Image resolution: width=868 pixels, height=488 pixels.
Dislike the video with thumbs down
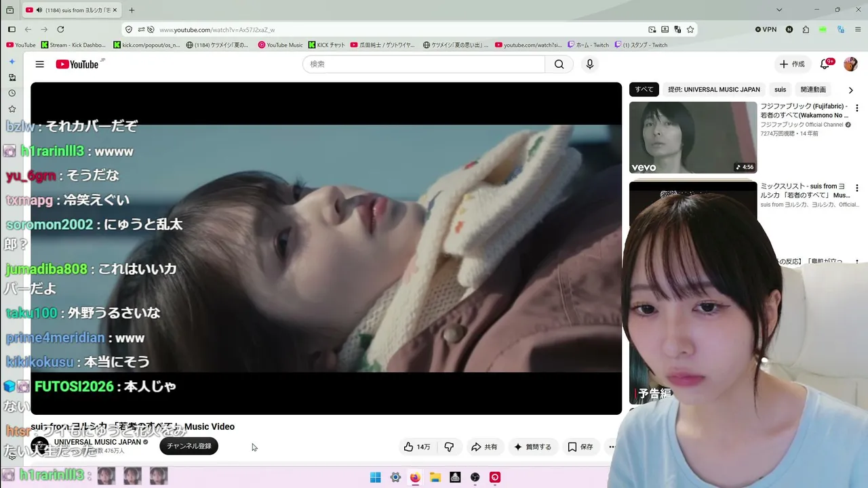click(449, 447)
